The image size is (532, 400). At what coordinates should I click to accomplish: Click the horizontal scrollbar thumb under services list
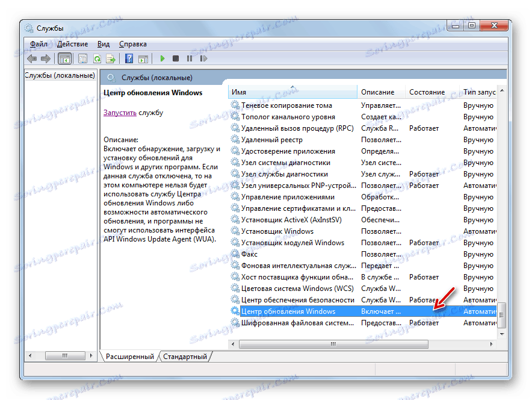(x=333, y=345)
